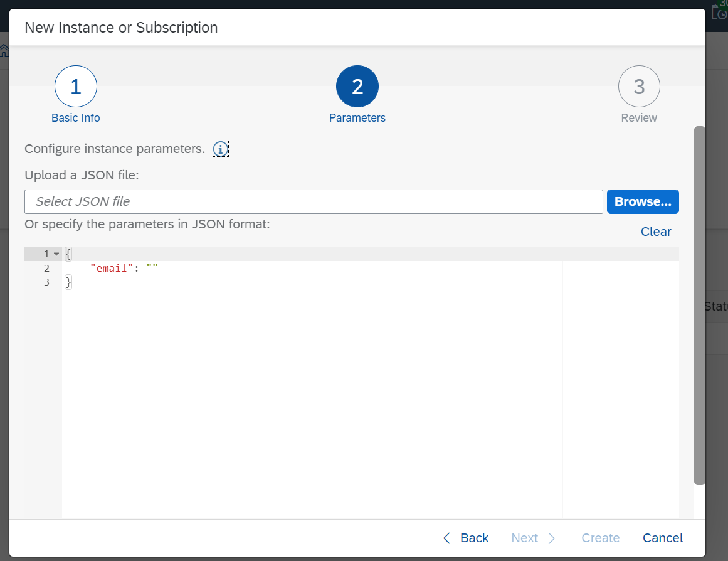Cancel the New Instance dialog

pos(663,538)
